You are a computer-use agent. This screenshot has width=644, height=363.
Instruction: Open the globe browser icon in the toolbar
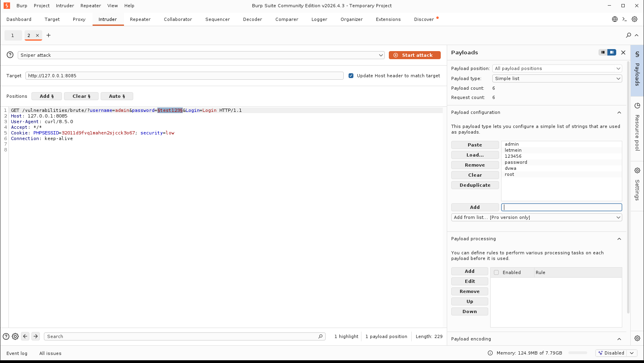tap(615, 19)
